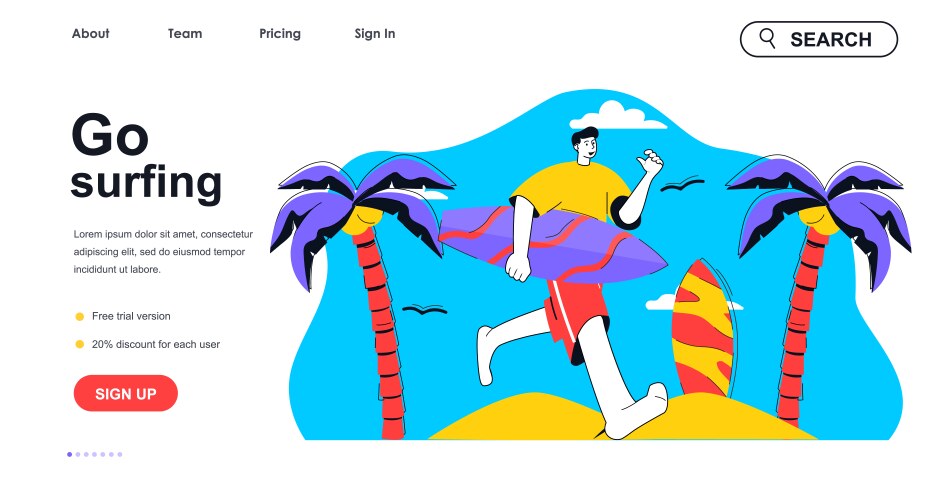Click the red SIGN UP button
The height and width of the screenshot is (500, 938).
126,394
